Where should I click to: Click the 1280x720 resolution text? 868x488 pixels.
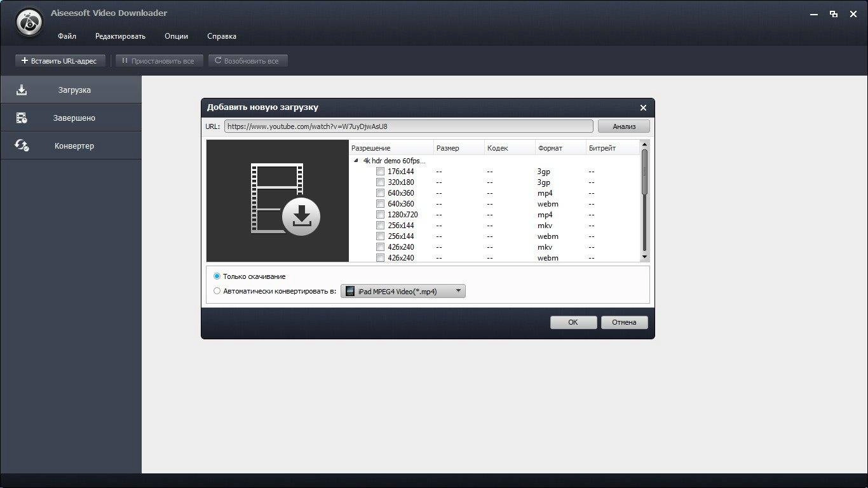pos(403,215)
